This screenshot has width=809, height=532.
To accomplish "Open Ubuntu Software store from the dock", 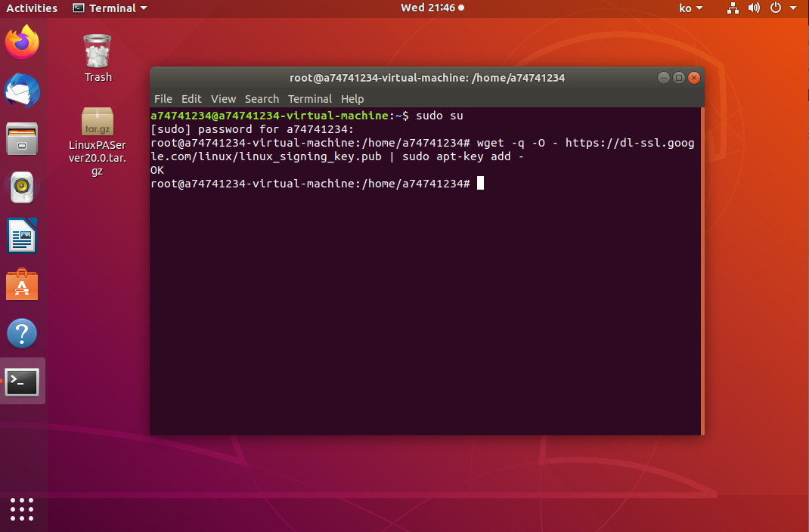I will click(x=22, y=284).
